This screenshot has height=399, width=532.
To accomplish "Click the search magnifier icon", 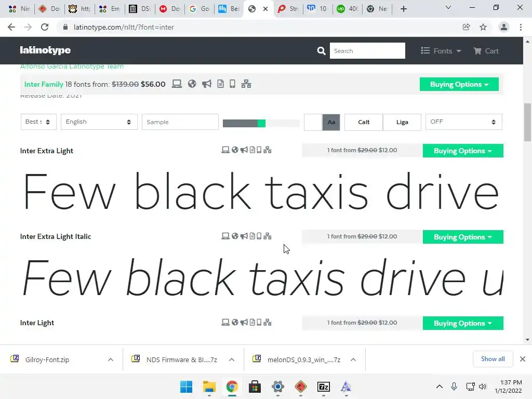I will 321,51.
